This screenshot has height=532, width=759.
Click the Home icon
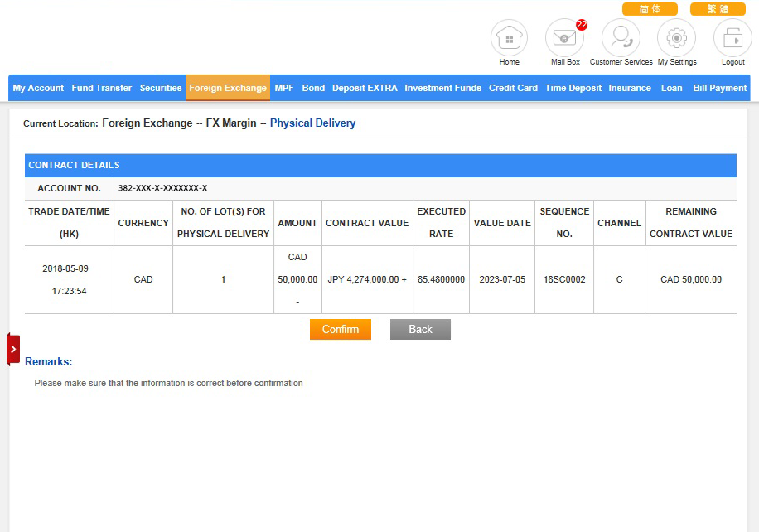click(509, 38)
